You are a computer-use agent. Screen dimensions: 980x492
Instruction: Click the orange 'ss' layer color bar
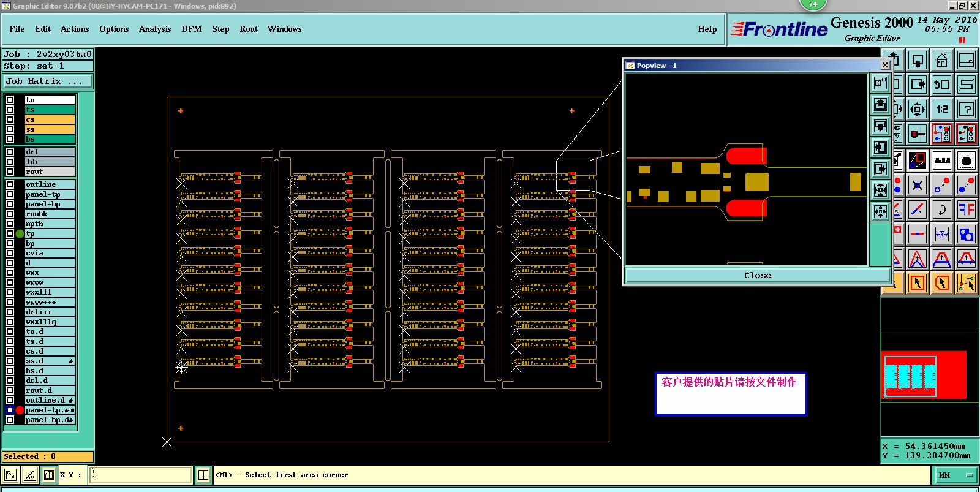49,129
